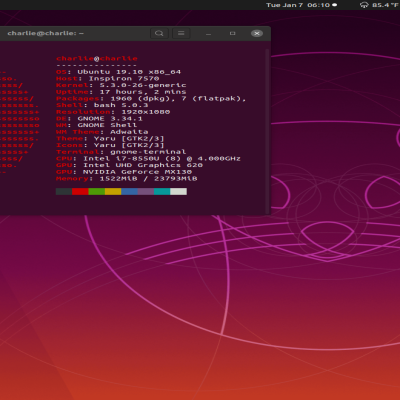
Task: Click the line Kernel: 5.3.0-26-generic
Action: tap(121, 85)
